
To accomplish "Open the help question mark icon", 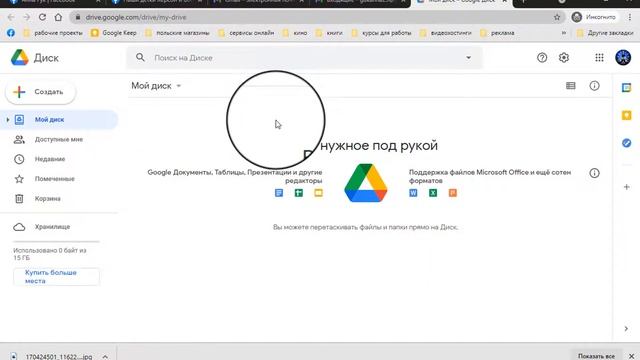I will tap(542, 58).
